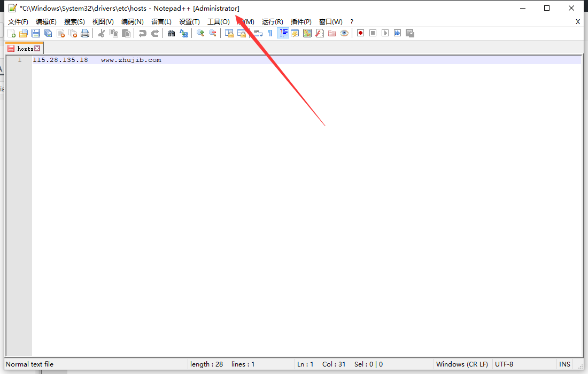Toggle word wrap in toolbar

pos(258,33)
